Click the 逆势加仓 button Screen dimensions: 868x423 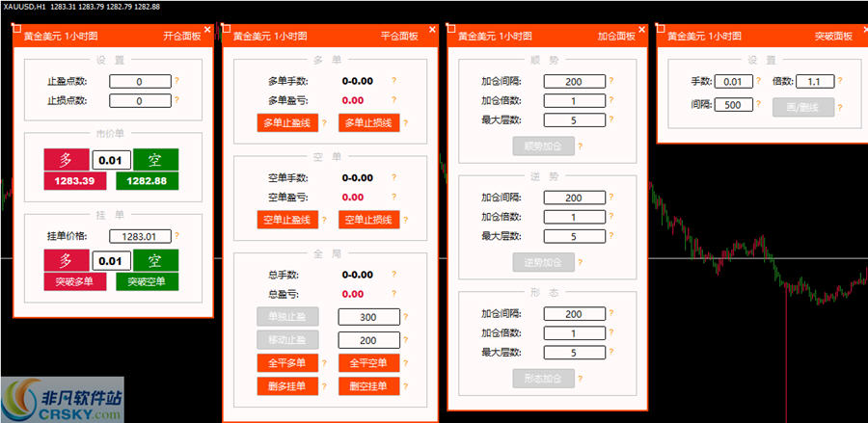tap(543, 262)
